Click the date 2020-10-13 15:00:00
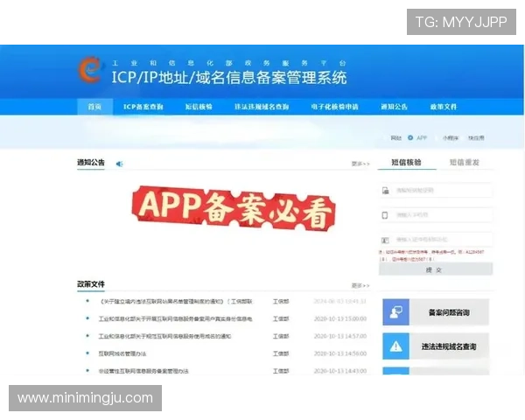This screenshot has width=525, height=420. tap(340, 318)
